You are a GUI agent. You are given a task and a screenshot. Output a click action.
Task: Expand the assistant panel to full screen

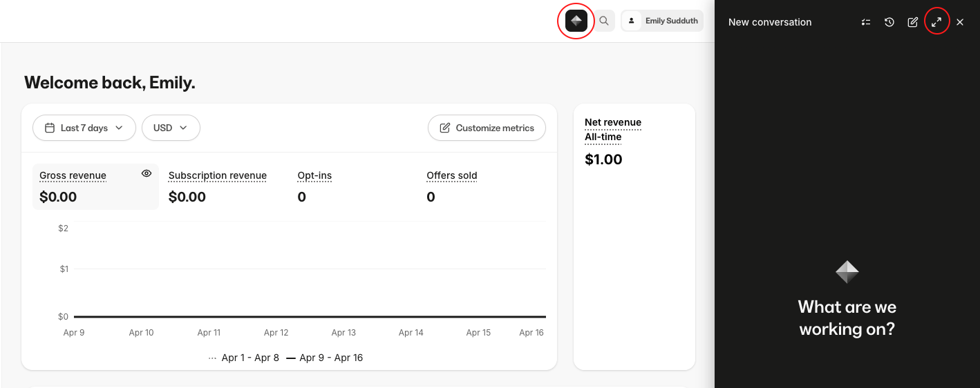click(936, 22)
